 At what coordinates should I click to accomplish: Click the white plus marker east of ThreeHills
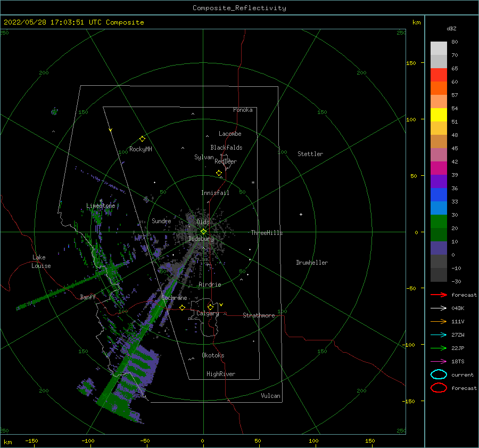[301, 214]
